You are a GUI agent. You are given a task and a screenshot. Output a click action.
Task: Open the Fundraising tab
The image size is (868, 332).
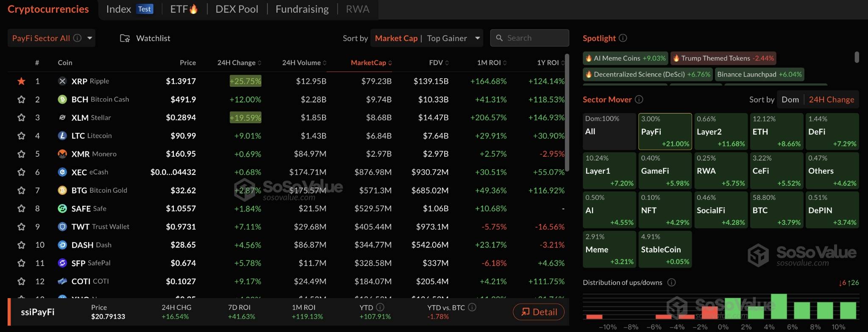tap(302, 9)
